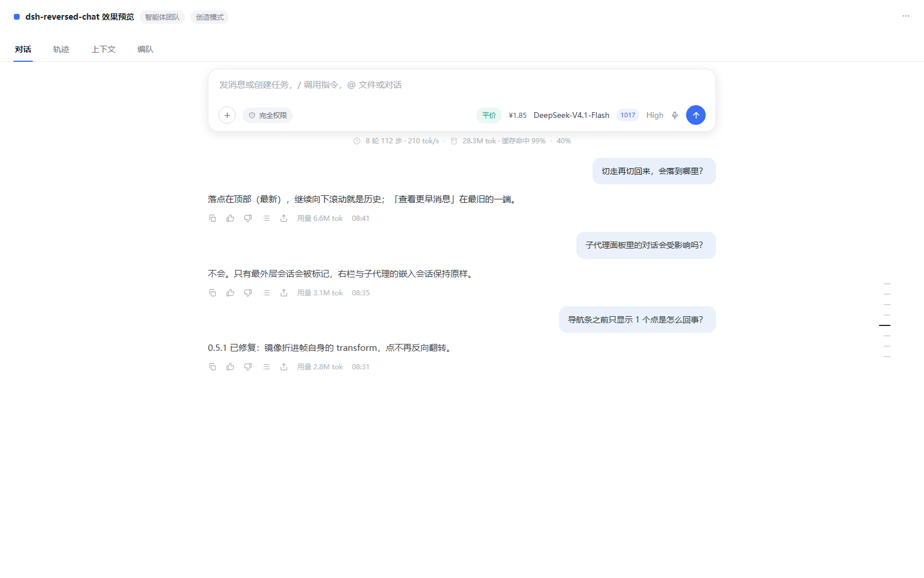The width and height of the screenshot is (924, 578).
Task: Click the 智能体团队 tag
Action: coord(162,17)
